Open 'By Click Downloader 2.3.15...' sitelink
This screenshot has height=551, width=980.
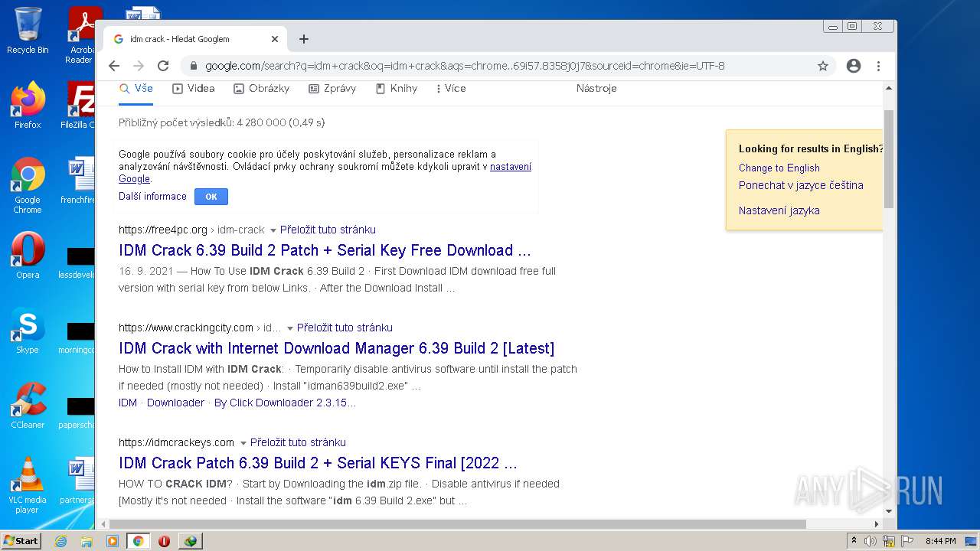[285, 403]
